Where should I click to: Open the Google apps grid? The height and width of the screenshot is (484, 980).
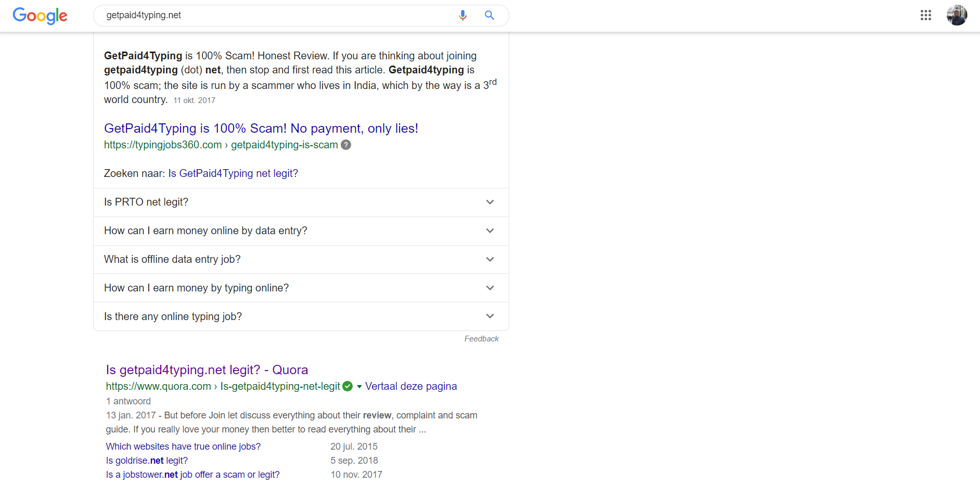[925, 15]
